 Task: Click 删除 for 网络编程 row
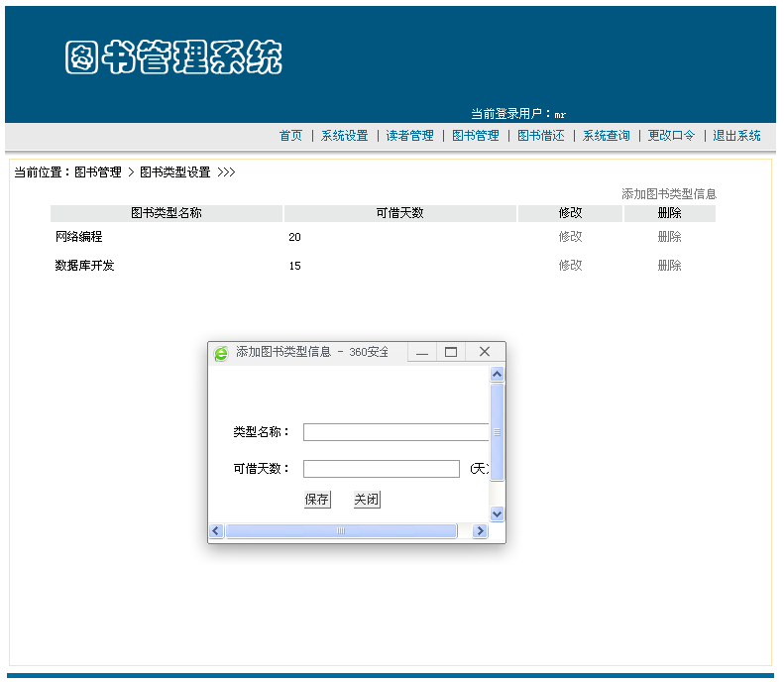[x=669, y=237]
